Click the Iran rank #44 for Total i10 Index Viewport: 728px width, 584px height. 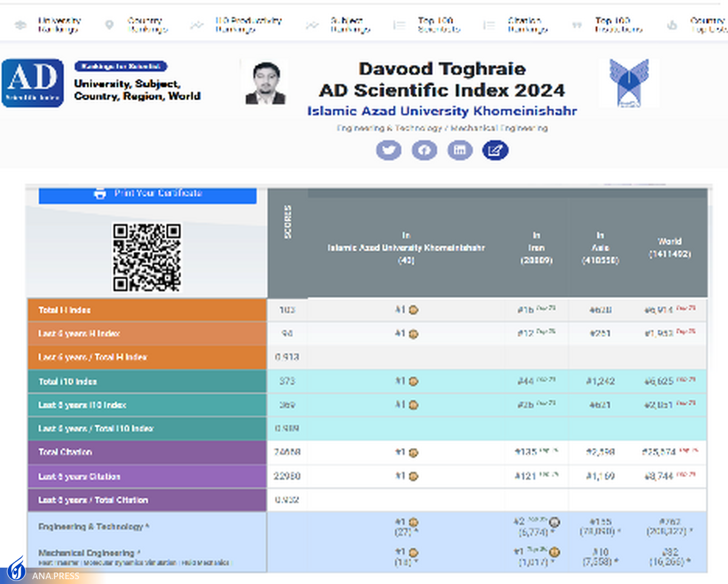(x=524, y=382)
